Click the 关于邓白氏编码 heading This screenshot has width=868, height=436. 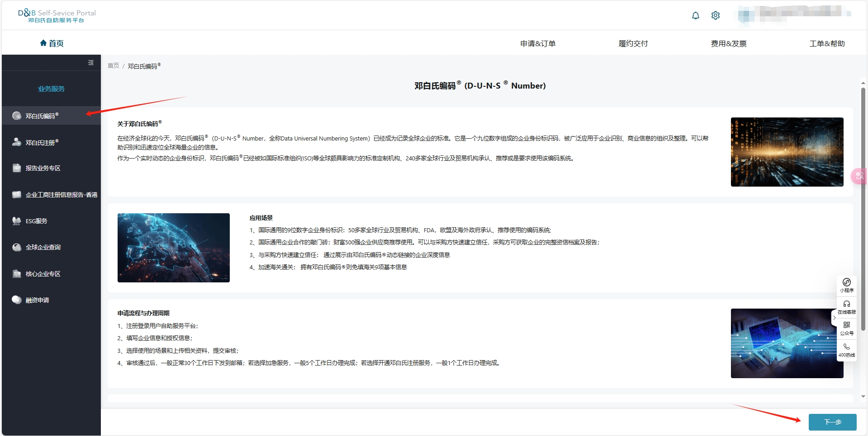pyautogui.click(x=139, y=123)
